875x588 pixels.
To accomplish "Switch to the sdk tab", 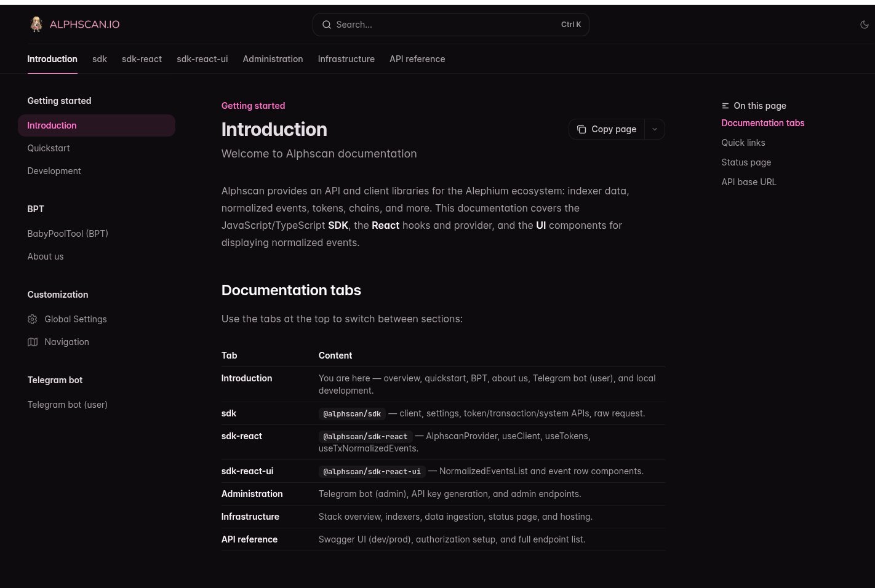I will [100, 59].
